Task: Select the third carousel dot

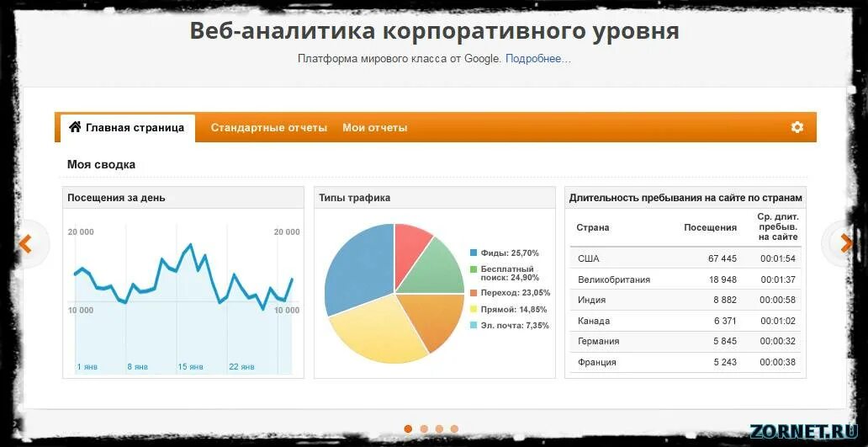Action: [439, 428]
